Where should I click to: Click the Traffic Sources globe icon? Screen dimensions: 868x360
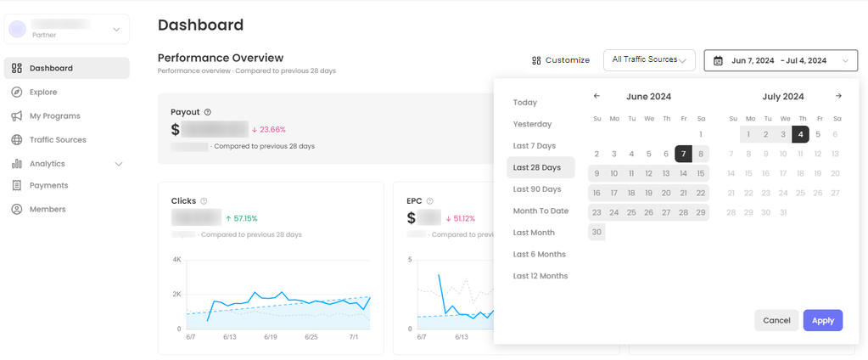coord(17,139)
